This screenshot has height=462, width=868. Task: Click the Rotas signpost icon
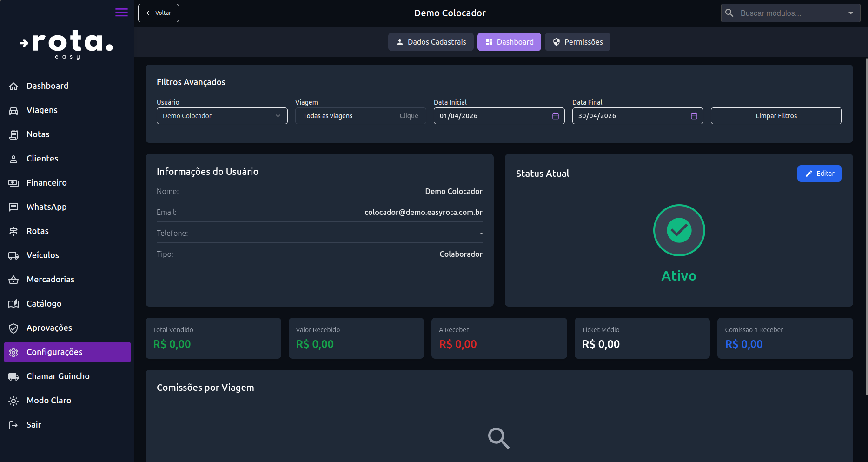[x=13, y=232]
